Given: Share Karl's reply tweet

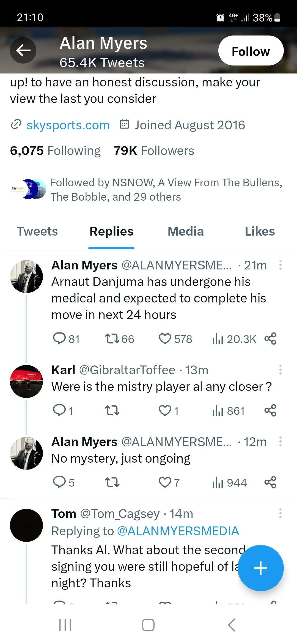Looking at the screenshot, I should [270, 411].
